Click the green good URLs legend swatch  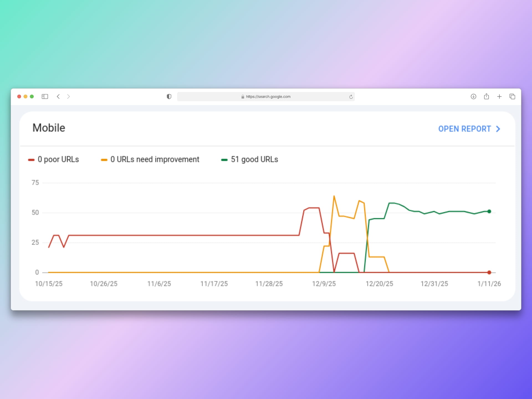click(x=224, y=160)
